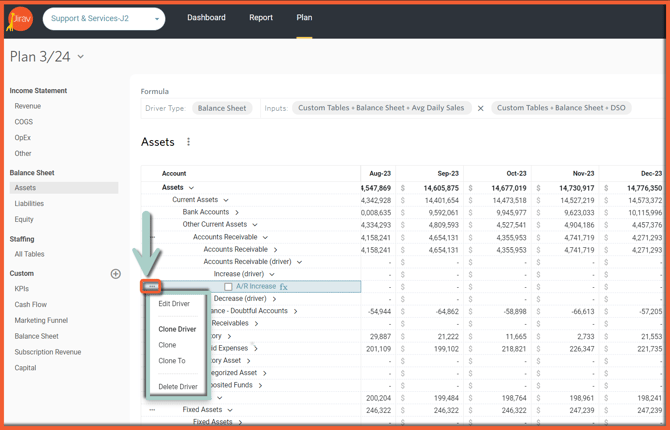Tick the A/R Increase checkbox
Viewport: 670px width, 430px height.
tap(228, 287)
